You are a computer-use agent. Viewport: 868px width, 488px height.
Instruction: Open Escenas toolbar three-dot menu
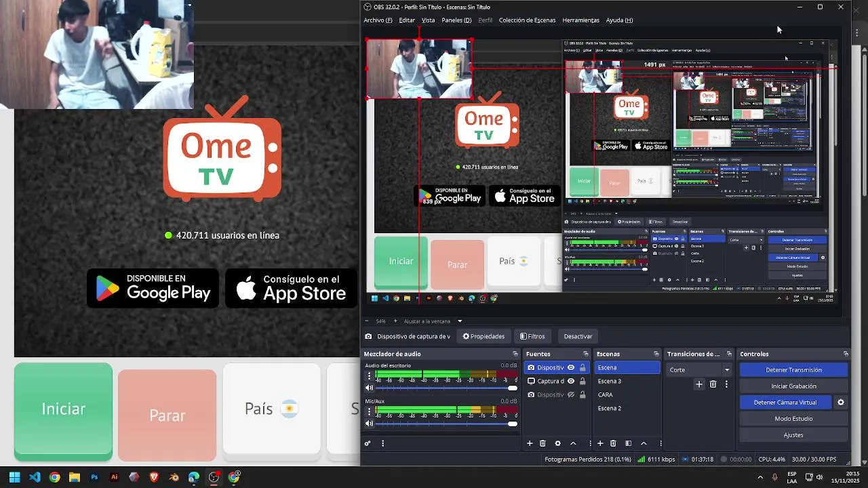(x=660, y=443)
